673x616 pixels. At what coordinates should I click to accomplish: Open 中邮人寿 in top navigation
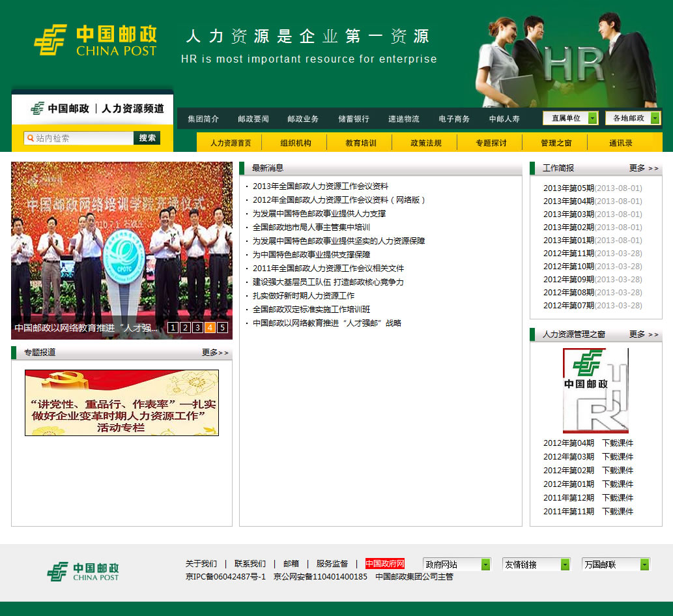(504, 119)
